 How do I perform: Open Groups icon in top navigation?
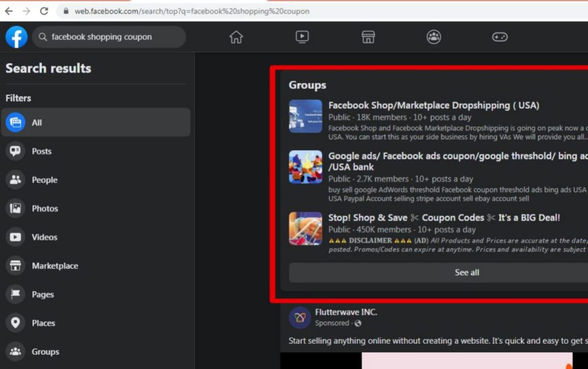pyautogui.click(x=434, y=37)
